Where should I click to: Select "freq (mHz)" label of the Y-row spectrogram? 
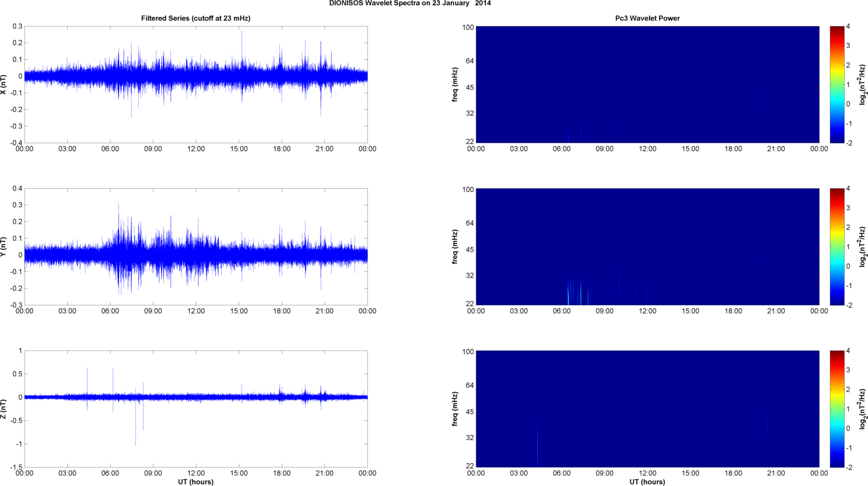pyautogui.click(x=455, y=247)
